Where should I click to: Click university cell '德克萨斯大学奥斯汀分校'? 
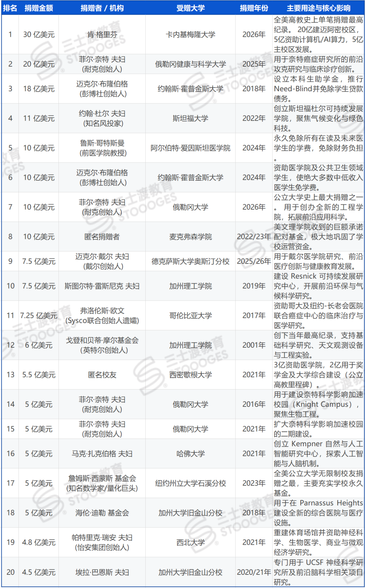click(191, 261)
